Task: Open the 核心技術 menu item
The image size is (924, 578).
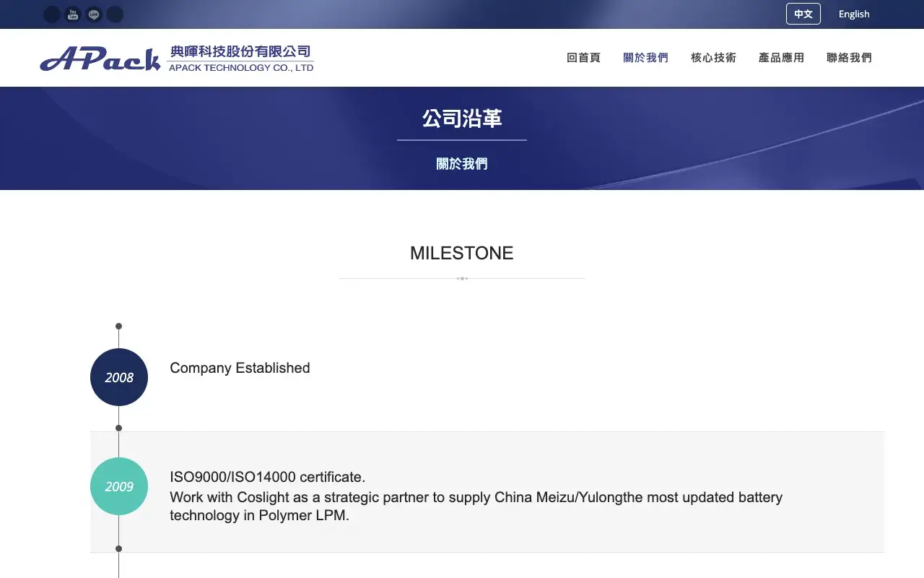Action: pos(714,58)
